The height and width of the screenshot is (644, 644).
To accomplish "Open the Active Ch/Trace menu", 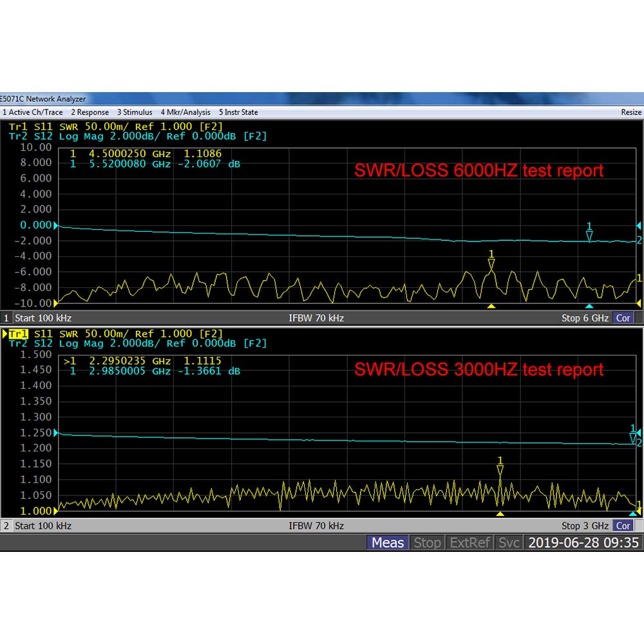I will point(32,112).
